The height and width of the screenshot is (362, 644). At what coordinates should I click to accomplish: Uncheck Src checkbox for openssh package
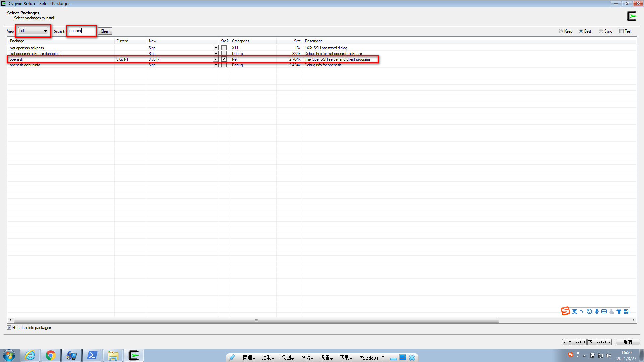(x=224, y=59)
